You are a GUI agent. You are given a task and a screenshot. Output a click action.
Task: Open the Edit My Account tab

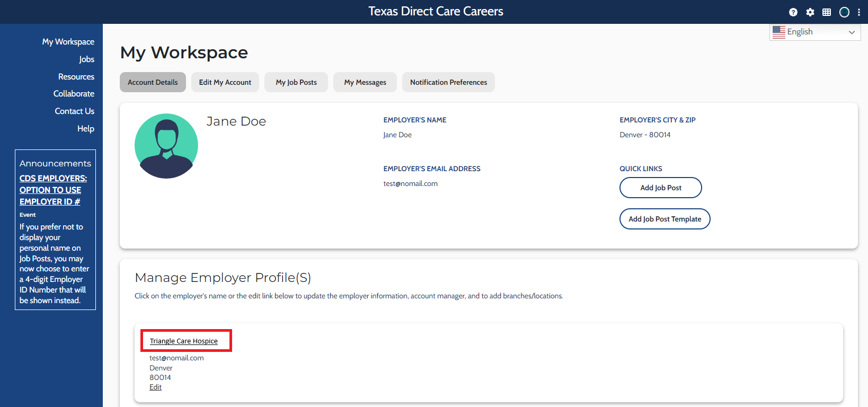pyautogui.click(x=225, y=82)
